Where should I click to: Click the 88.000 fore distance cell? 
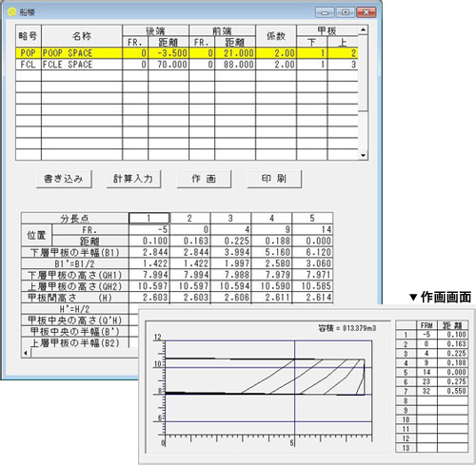(235, 65)
